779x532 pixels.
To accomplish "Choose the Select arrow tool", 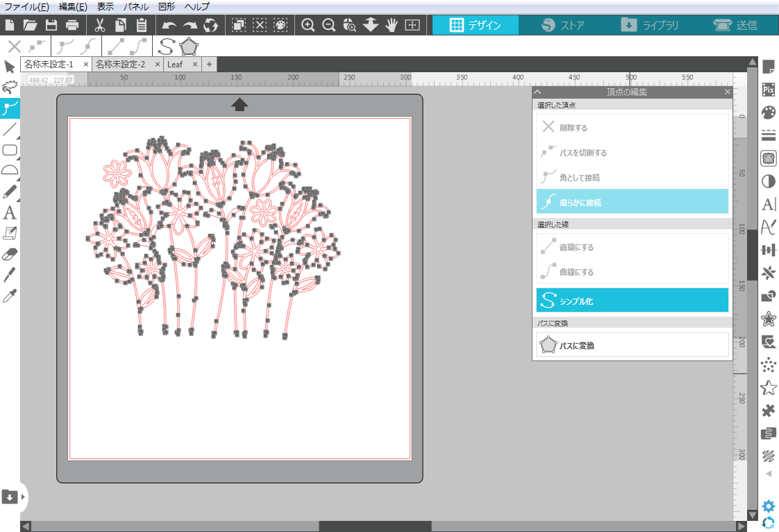I will coord(10,67).
